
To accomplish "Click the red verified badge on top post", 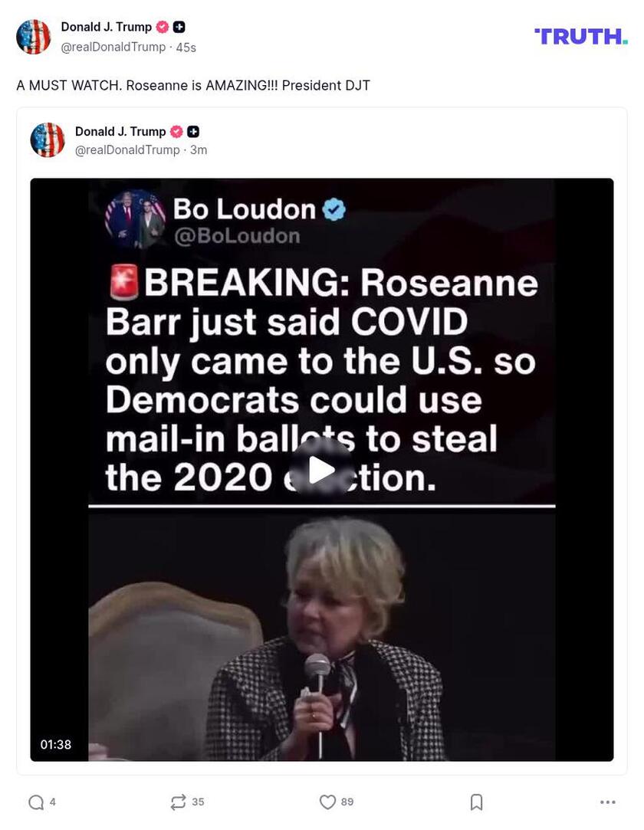I will click(163, 27).
